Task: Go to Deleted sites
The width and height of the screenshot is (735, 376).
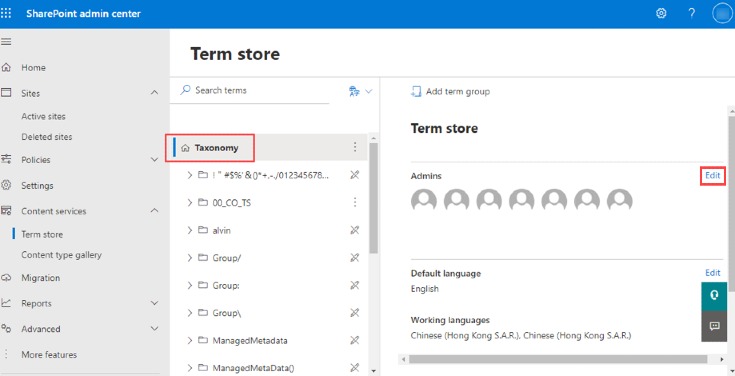Action: 47,137
